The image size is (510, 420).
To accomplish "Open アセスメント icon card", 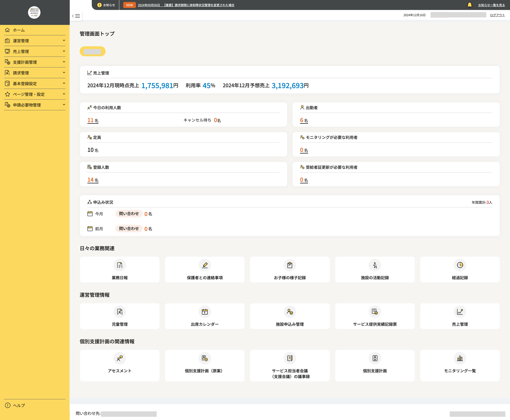I will point(120,365).
